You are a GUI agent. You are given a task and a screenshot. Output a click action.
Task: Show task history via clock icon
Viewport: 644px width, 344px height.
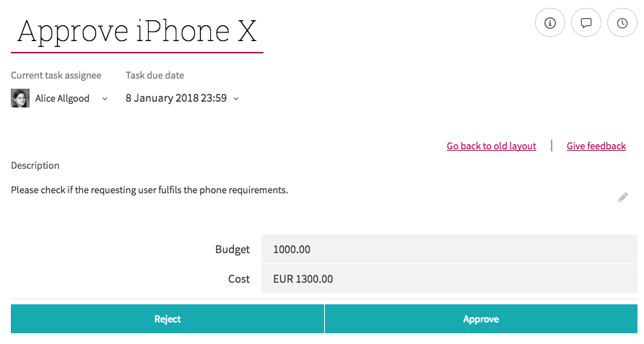coord(622,22)
